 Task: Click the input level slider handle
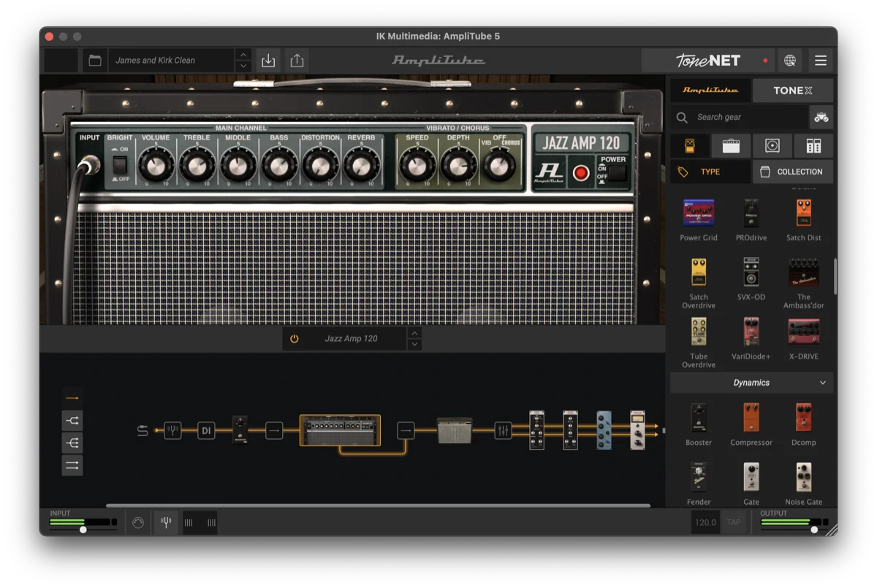tap(83, 530)
